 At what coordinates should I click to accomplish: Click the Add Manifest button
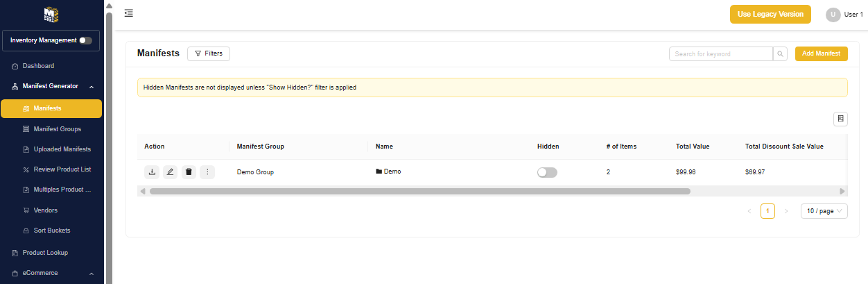coord(821,53)
